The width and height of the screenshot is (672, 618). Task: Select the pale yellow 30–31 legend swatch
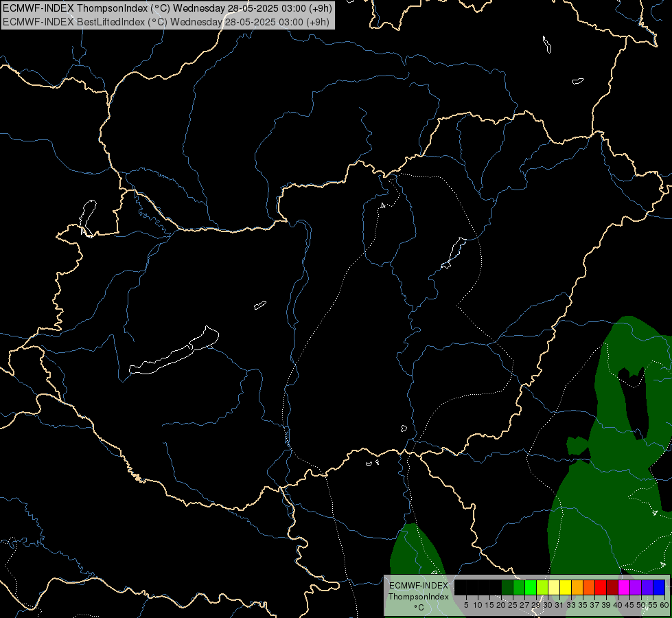[x=554, y=587]
